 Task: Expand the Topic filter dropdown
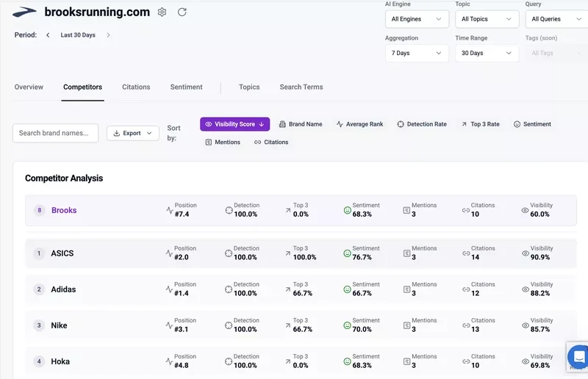pyautogui.click(x=486, y=19)
